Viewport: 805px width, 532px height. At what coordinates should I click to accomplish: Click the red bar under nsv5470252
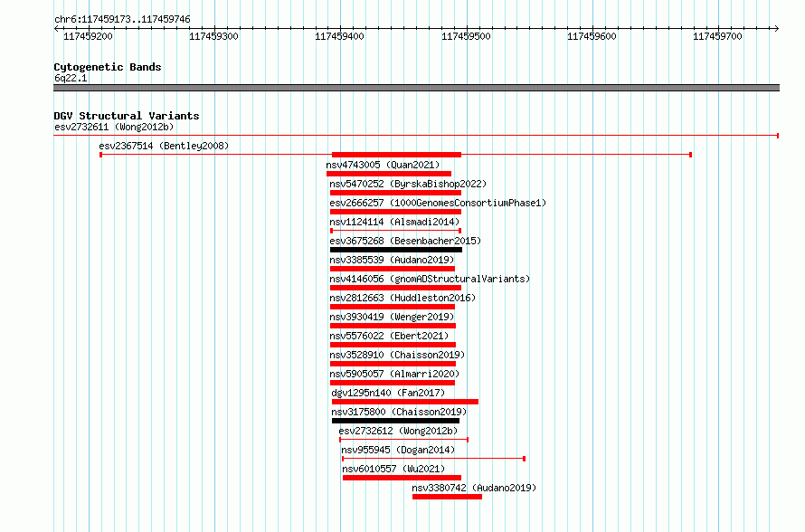(x=395, y=193)
